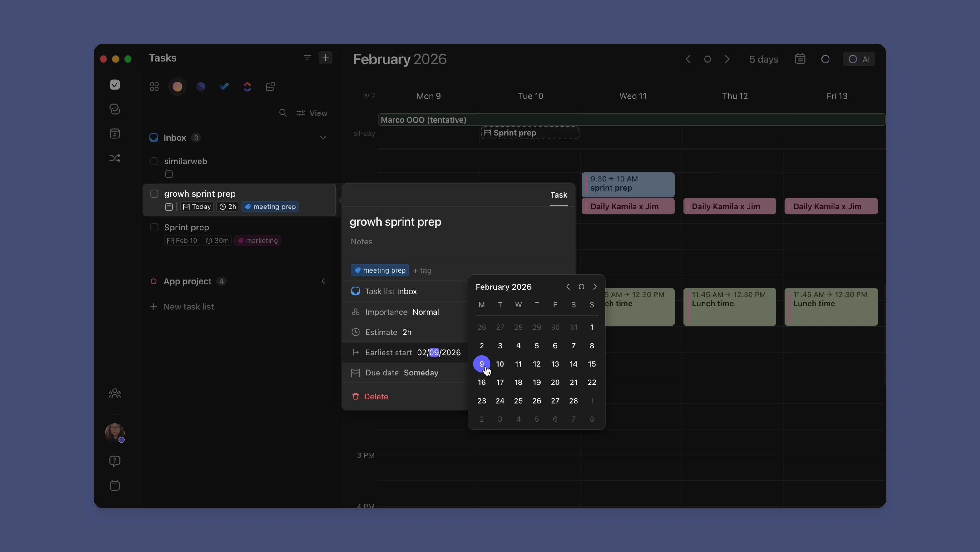The width and height of the screenshot is (980, 552).
Task: Open the View menu in task panel
Action: pos(312,113)
